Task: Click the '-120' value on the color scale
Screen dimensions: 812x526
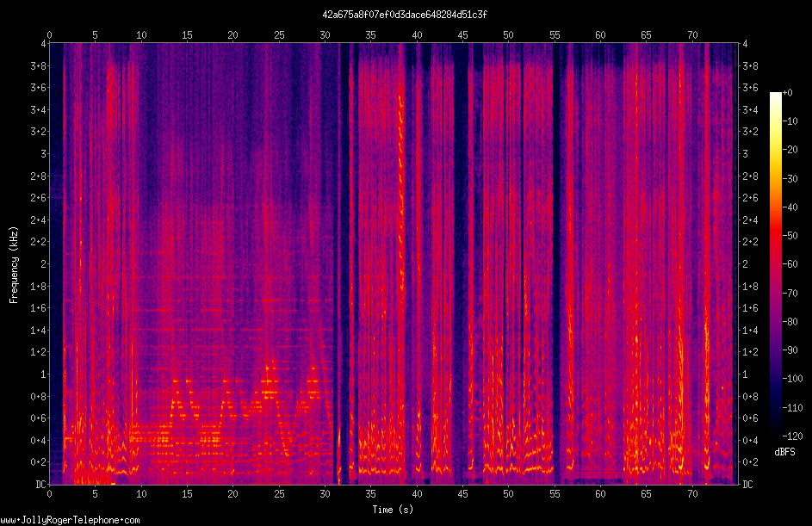Action: [792, 436]
